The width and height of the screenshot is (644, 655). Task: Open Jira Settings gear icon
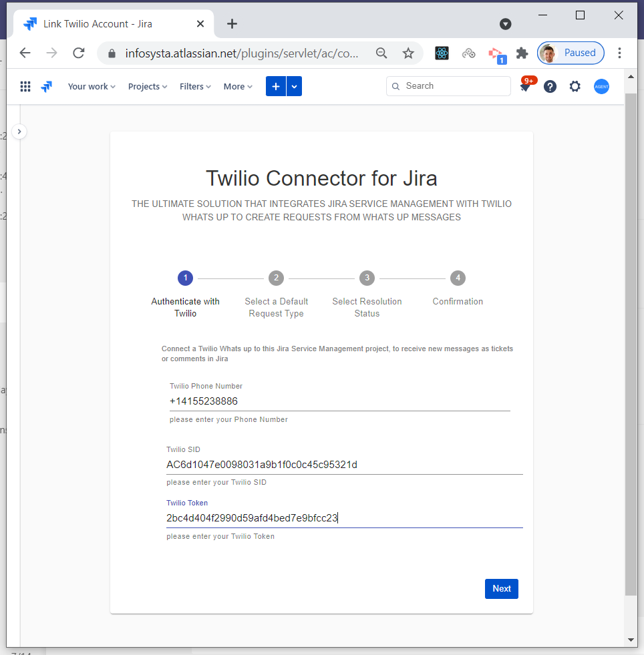click(575, 87)
